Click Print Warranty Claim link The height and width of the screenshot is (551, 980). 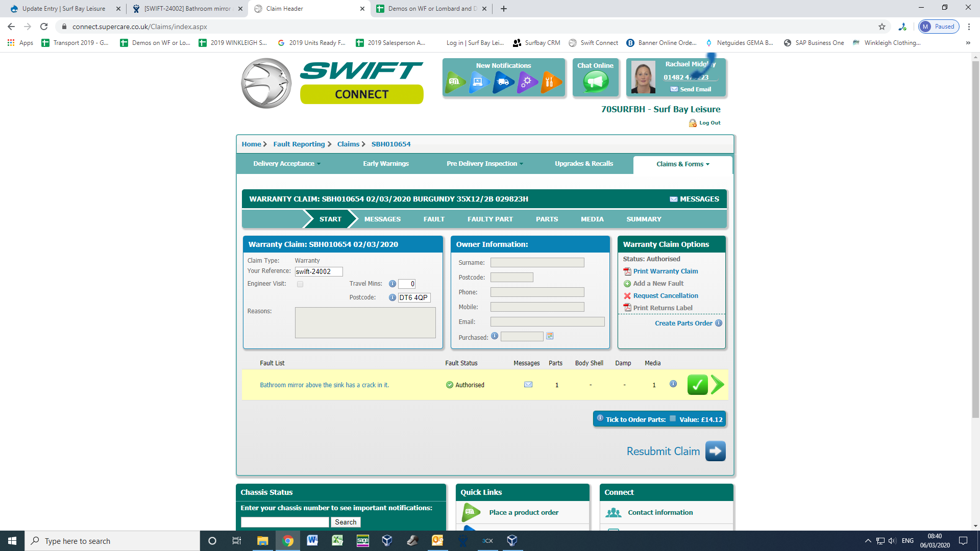click(665, 271)
